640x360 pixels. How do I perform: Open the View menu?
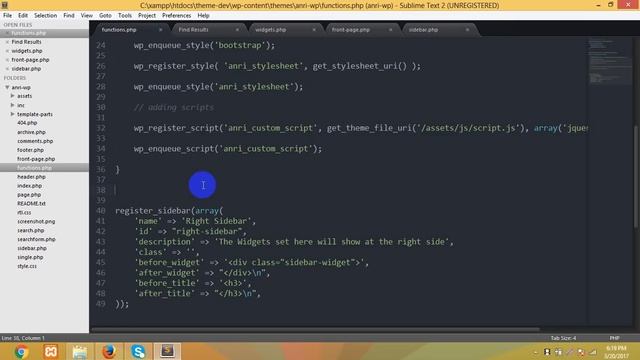87,16
